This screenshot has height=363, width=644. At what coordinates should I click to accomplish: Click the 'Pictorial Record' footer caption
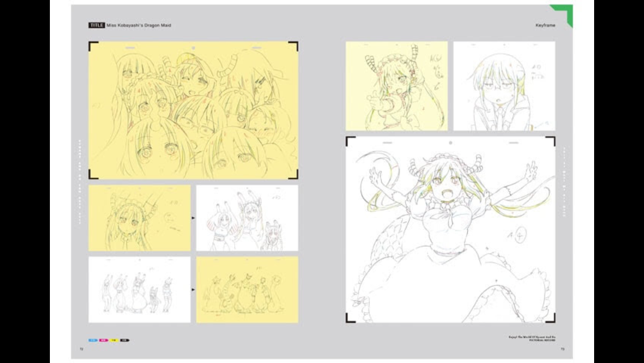(542, 340)
